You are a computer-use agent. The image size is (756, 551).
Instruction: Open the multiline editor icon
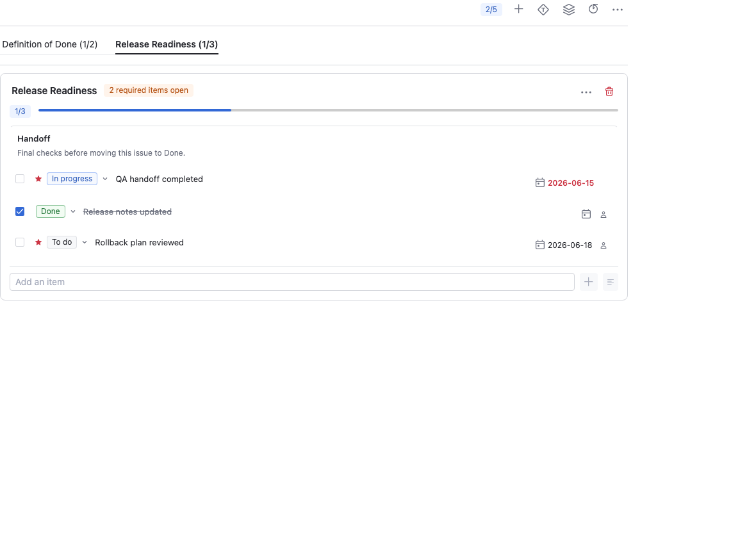click(611, 282)
